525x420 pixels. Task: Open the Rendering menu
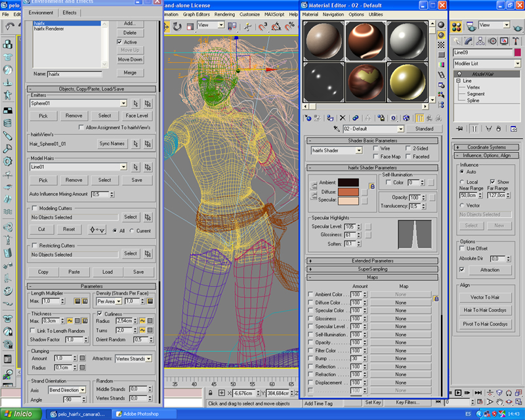(x=224, y=14)
